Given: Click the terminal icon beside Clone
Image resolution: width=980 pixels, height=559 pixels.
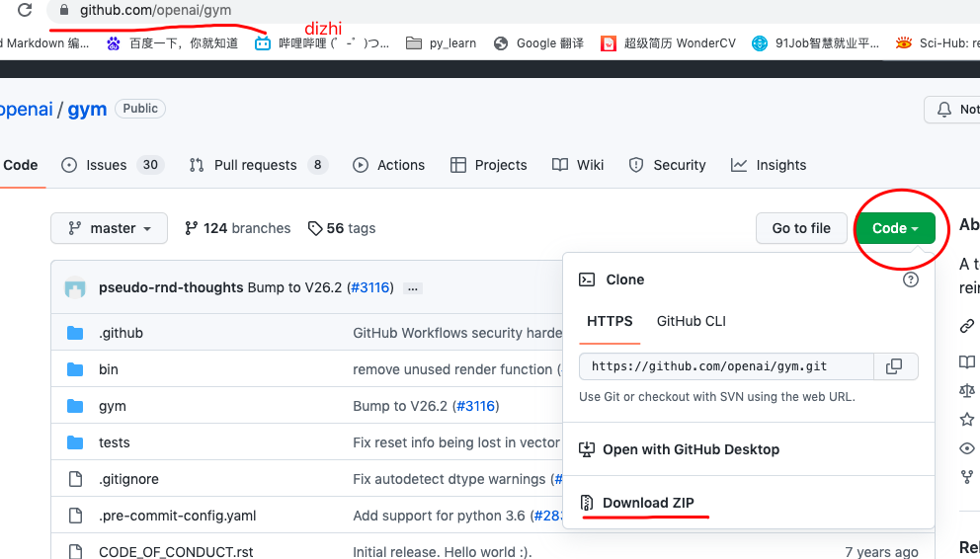Looking at the screenshot, I should [x=586, y=279].
